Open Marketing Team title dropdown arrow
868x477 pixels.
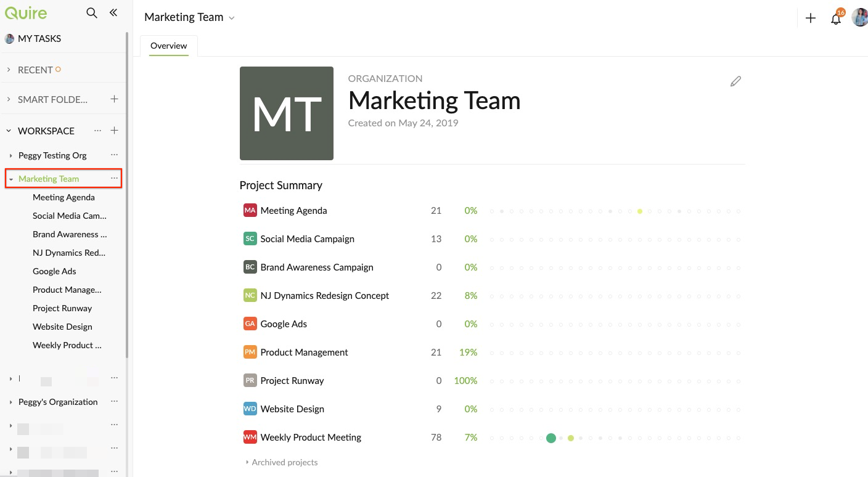click(232, 18)
